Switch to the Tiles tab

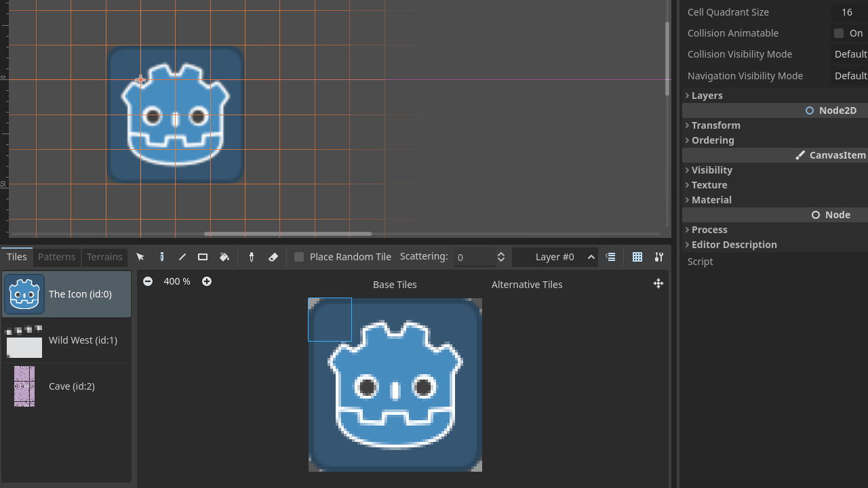point(17,257)
